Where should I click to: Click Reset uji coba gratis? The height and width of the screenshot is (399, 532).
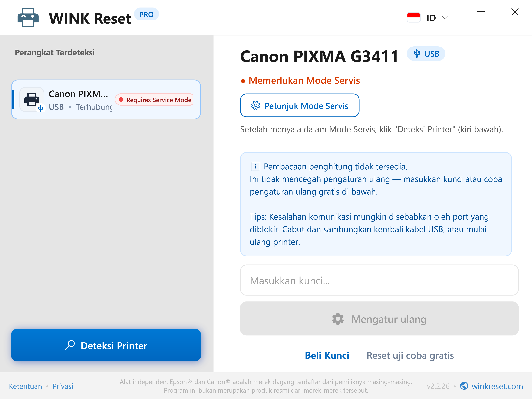(x=410, y=356)
